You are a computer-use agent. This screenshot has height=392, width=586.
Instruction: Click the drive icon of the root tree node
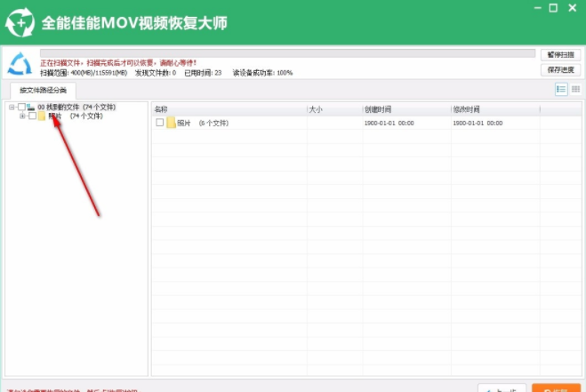tap(31, 107)
